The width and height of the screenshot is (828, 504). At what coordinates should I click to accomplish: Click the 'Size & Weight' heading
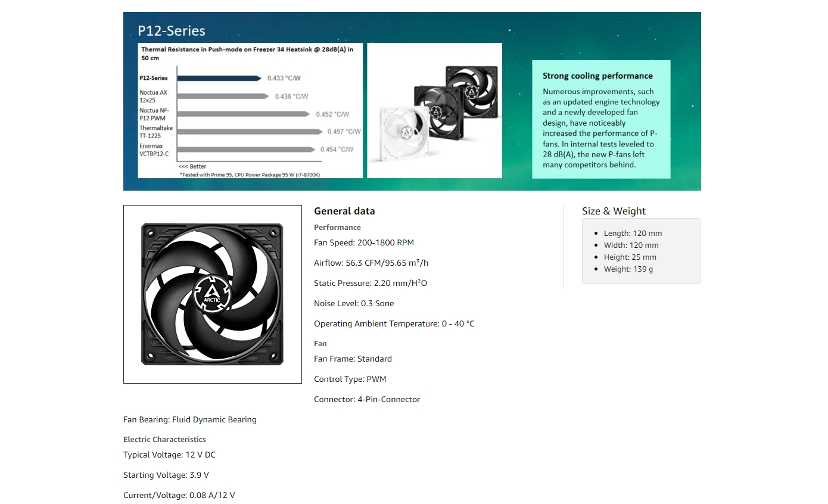click(x=614, y=211)
